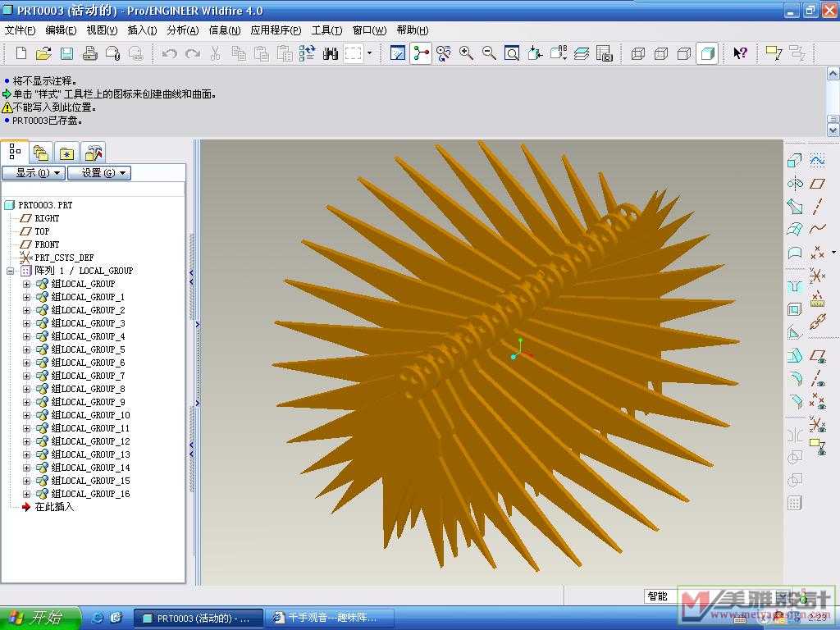Select the datum point tool icon
The image size is (840, 630).
point(818,252)
